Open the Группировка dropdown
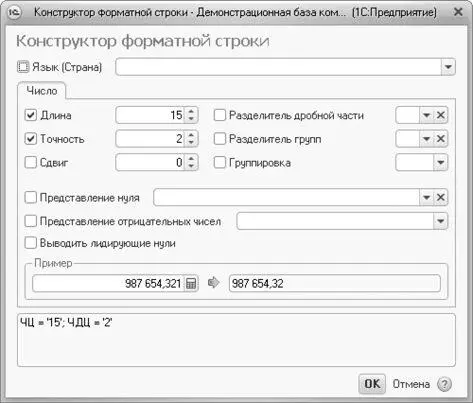The width and height of the screenshot is (473, 403). click(x=441, y=163)
